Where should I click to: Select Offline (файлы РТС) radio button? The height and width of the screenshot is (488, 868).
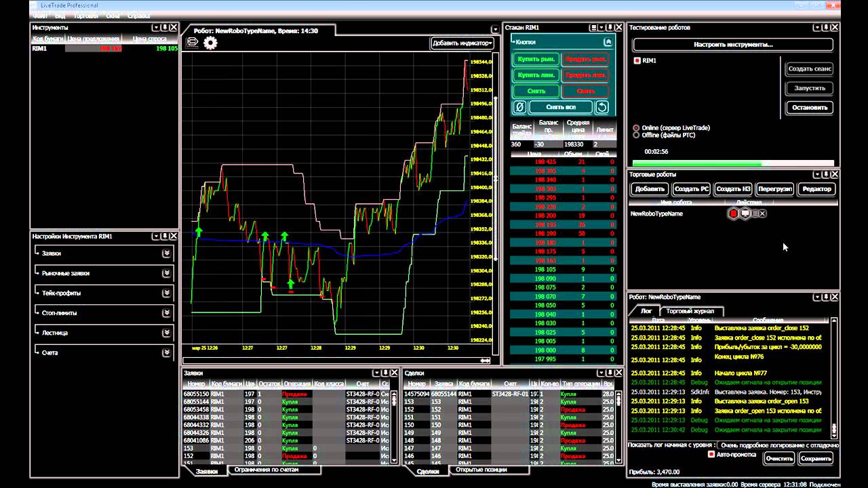[x=636, y=135]
